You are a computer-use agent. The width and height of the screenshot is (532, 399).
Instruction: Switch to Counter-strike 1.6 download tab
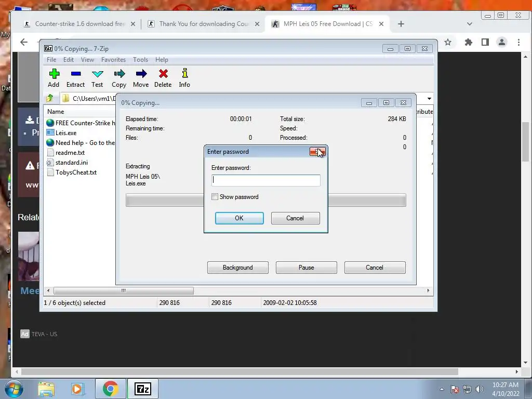[79, 24]
